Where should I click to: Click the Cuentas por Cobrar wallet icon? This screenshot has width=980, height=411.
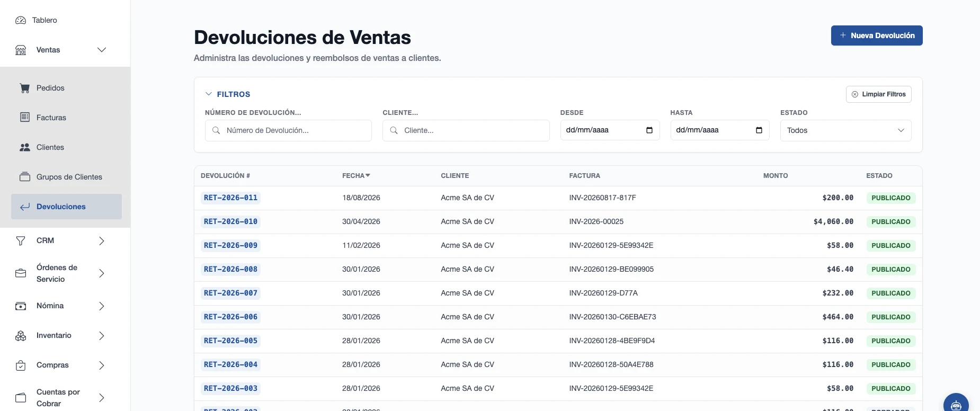(21, 398)
